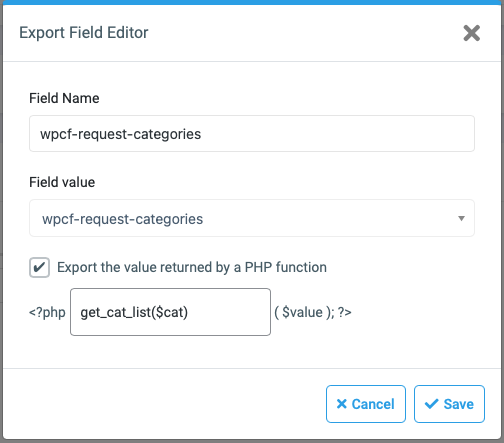Click the '<?php' prefix text

(47, 313)
